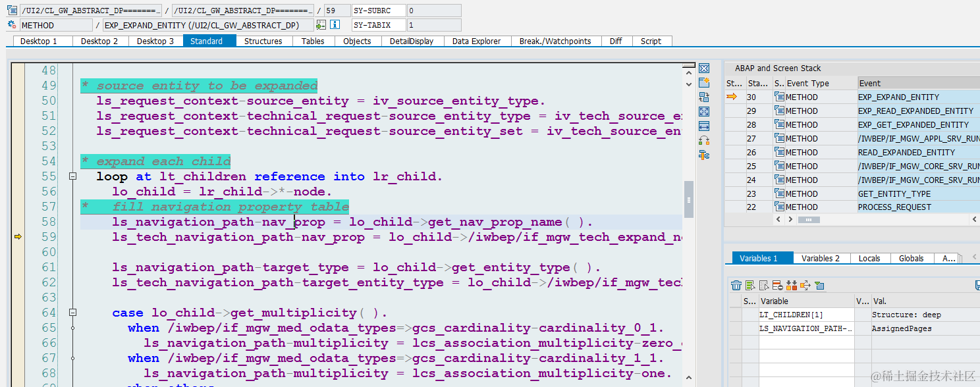
Task: Open the DetailDisplay tab
Action: [412, 41]
